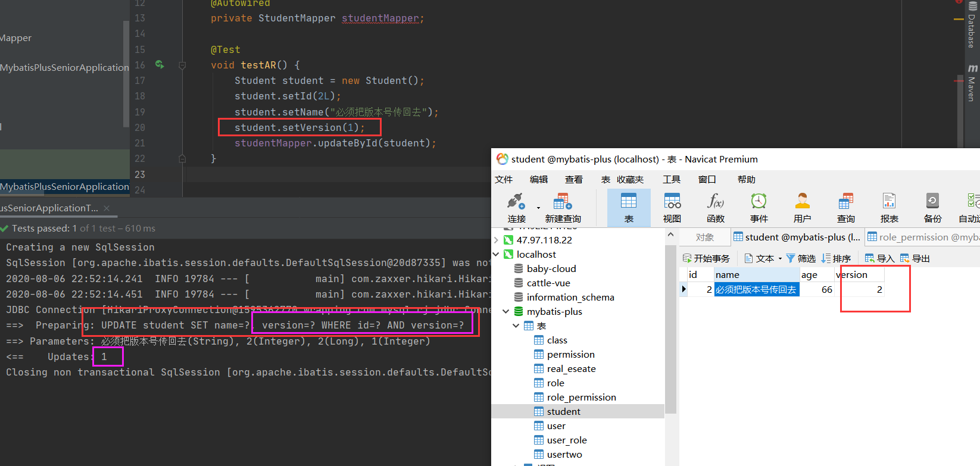
Task: Open the Database tool window in IDE
Action: click(x=971, y=25)
